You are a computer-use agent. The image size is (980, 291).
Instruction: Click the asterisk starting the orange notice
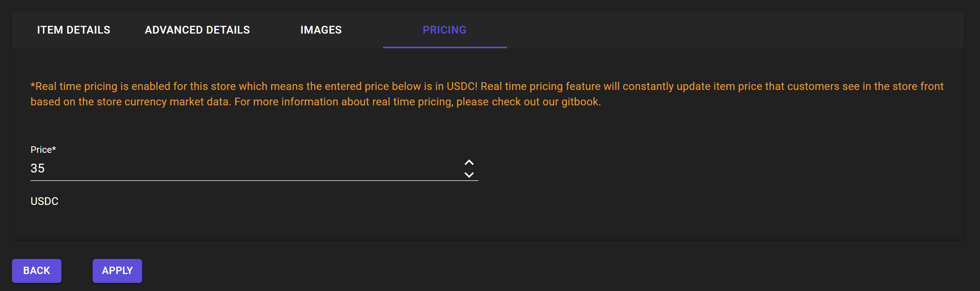tap(33, 85)
